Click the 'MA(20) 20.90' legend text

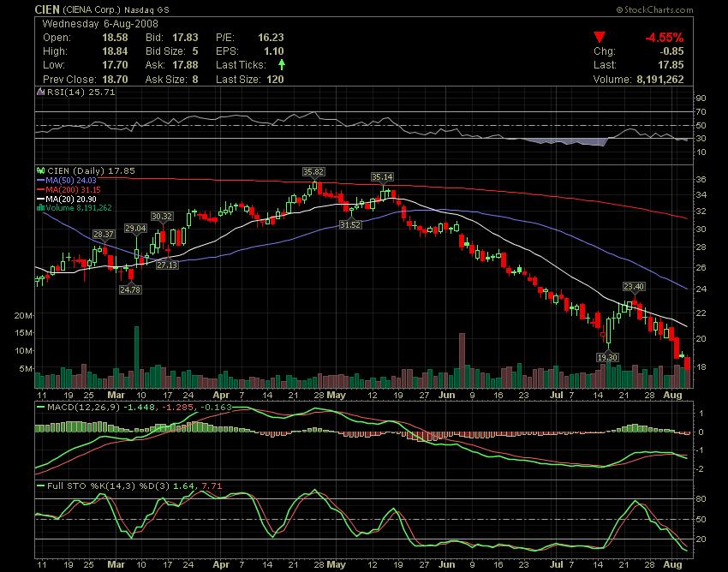[71, 199]
